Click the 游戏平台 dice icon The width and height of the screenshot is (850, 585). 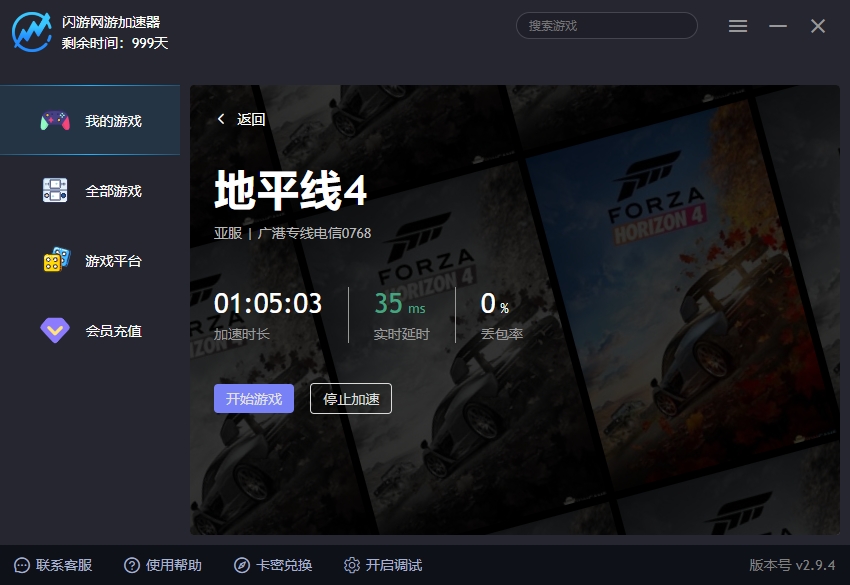56,260
